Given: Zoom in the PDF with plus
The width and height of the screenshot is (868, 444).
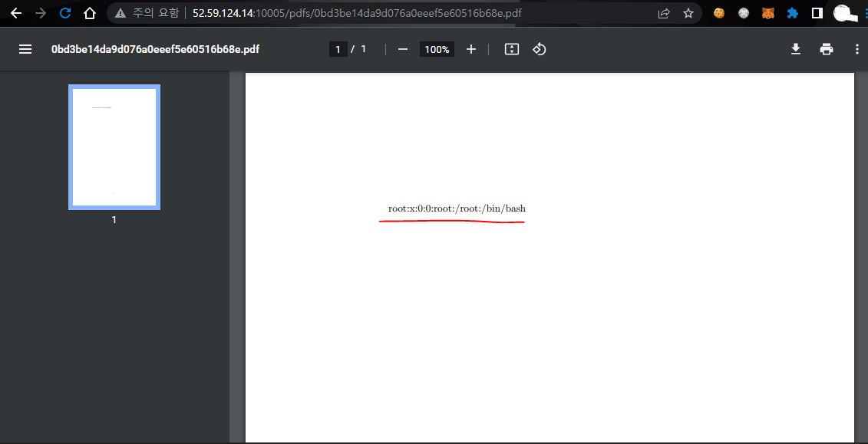Looking at the screenshot, I should (471, 49).
